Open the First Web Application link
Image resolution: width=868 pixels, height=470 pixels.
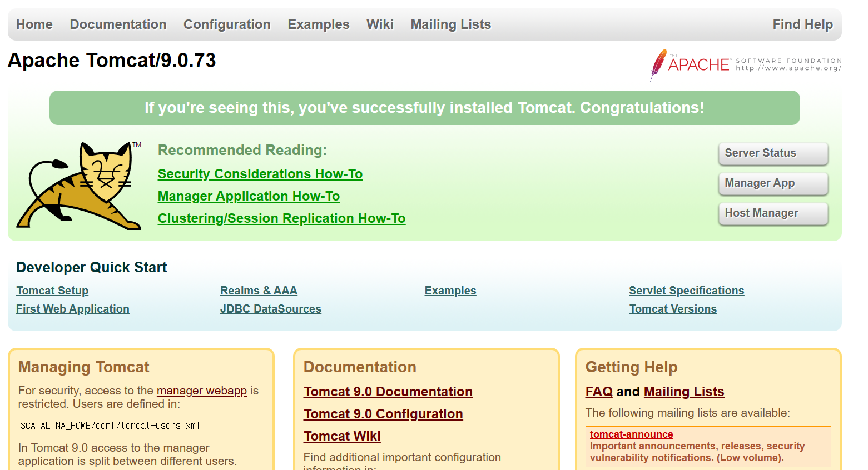[x=73, y=309]
